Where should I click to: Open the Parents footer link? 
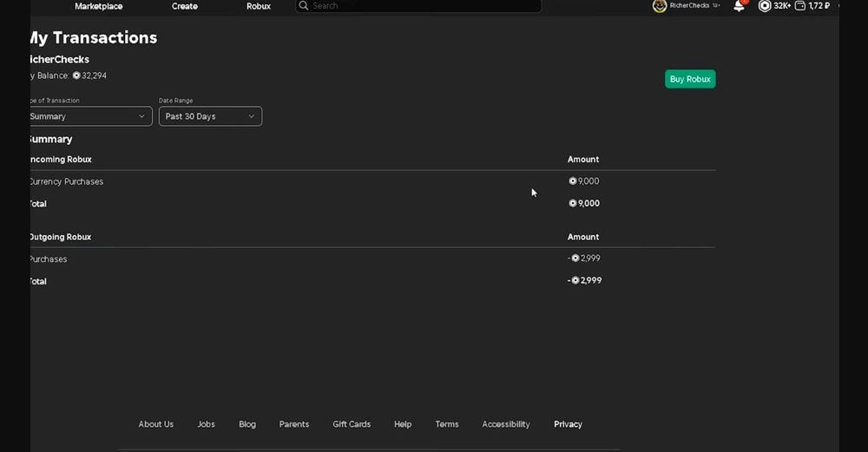pos(294,424)
